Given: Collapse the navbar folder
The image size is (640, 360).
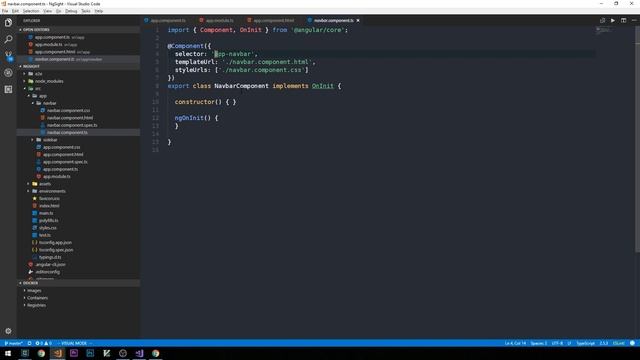Looking at the screenshot, I should pyautogui.click(x=78, y=103).
